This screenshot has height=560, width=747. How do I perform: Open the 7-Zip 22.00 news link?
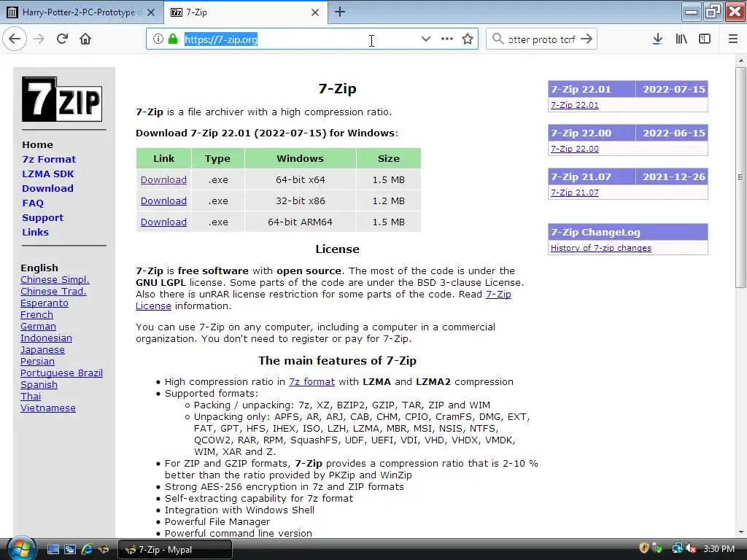[x=575, y=149]
